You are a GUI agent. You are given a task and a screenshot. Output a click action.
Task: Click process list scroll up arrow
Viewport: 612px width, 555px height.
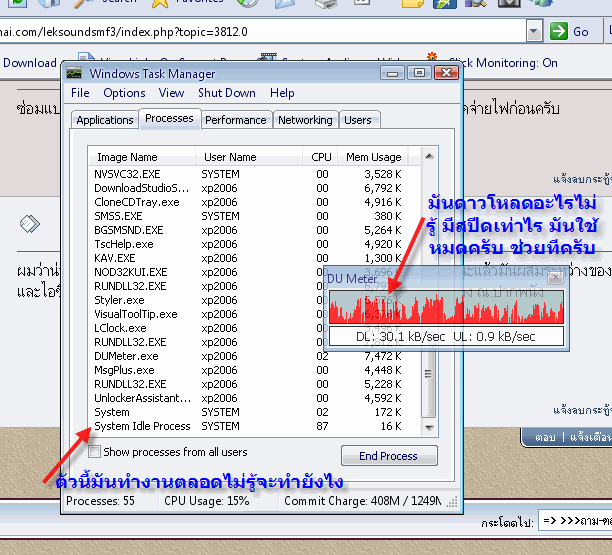coord(429,156)
